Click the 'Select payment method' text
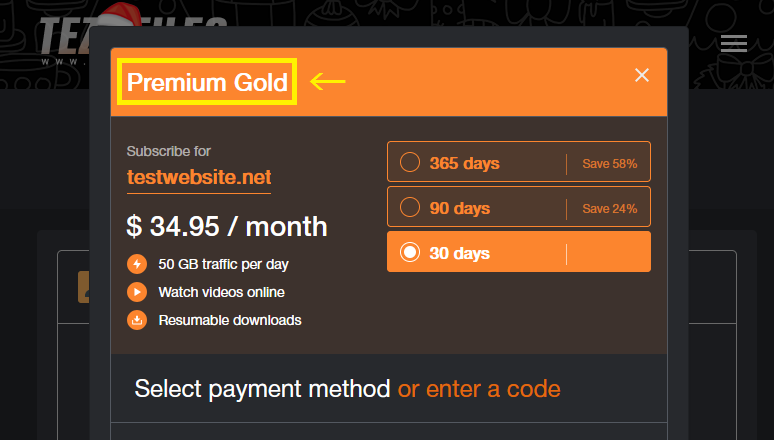774x440 pixels. pos(262,388)
